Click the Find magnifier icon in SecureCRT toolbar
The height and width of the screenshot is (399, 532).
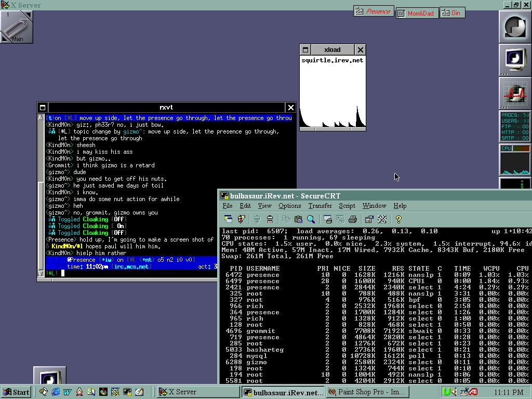click(311, 219)
